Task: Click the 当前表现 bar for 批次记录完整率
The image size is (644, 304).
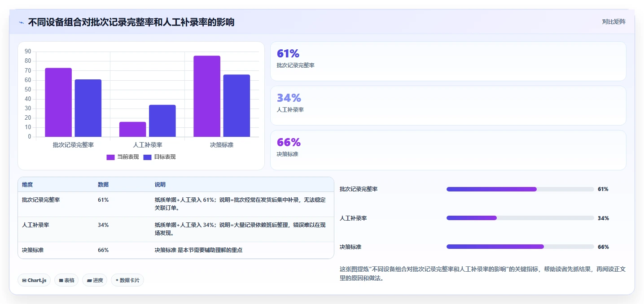Action: click(x=58, y=102)
